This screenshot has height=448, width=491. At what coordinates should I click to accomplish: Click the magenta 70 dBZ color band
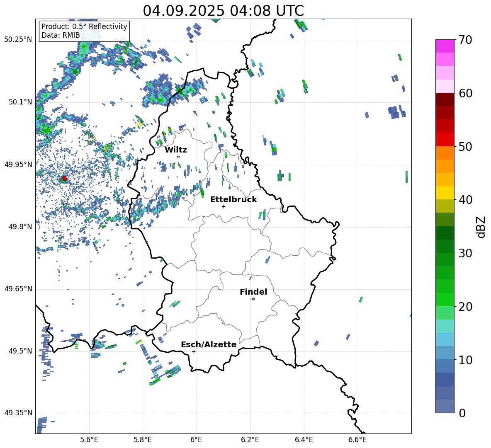pyautogui.click(x=445, y=46)
